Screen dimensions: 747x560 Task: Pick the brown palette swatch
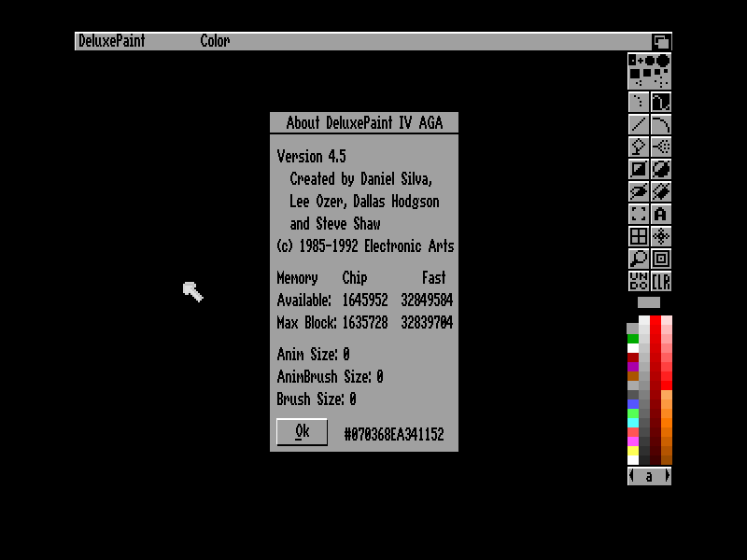point(633,376)
